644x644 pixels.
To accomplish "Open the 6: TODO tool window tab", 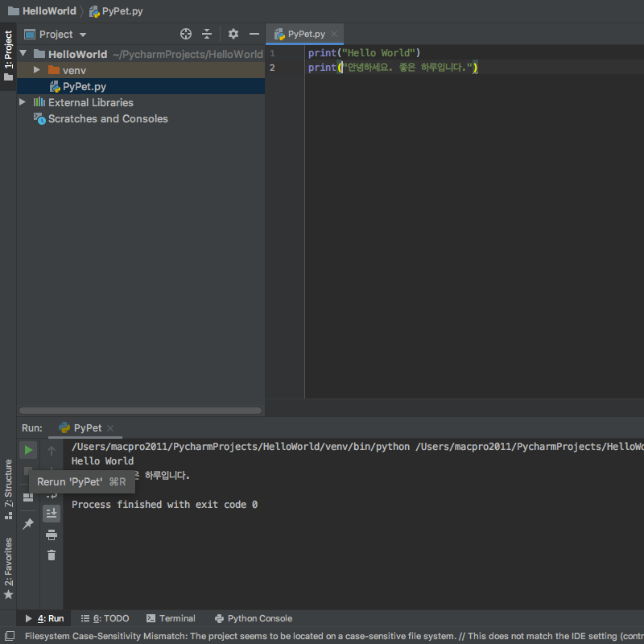I will coord(105,618).
